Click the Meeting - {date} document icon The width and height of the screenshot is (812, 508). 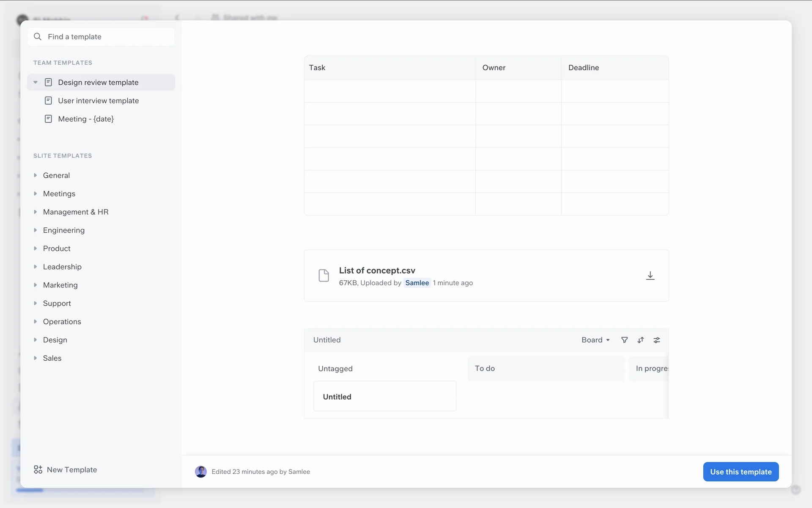coord(49,119)
